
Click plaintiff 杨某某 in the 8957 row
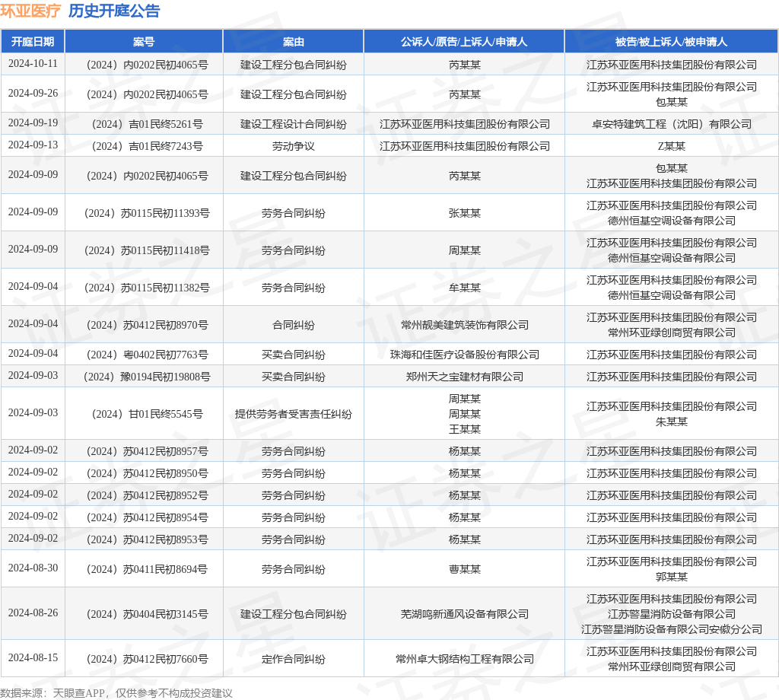[x=465, y=451]
